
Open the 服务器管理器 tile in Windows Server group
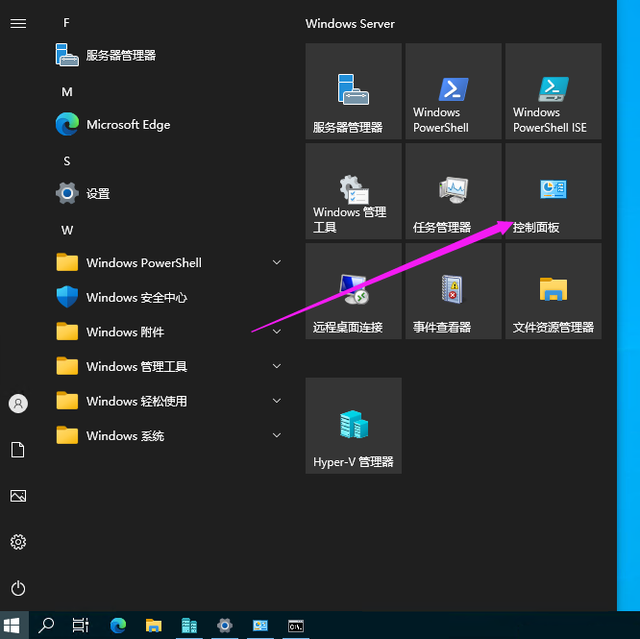(353, 91)
